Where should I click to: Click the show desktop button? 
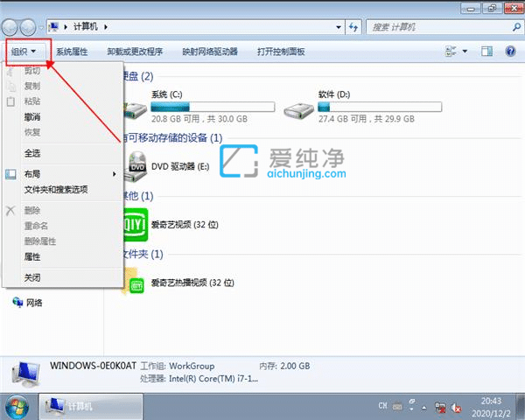pyautogui.click(x=521, y=407)
